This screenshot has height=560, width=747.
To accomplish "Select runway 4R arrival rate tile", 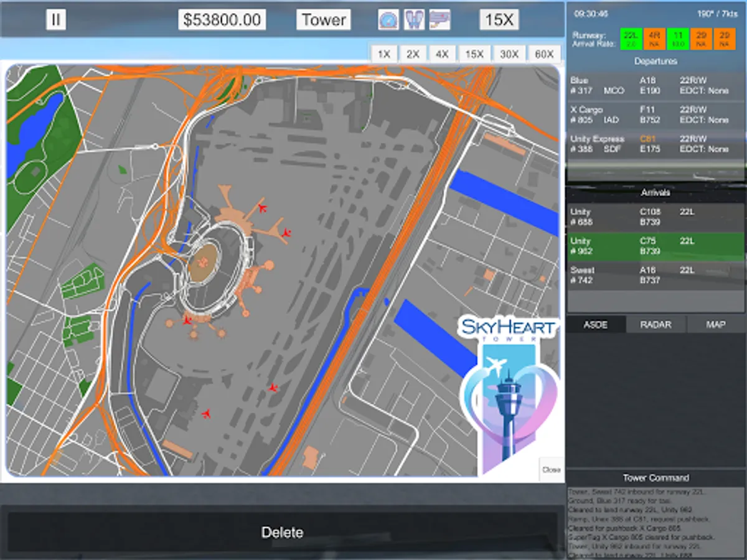I will (655, 39).
